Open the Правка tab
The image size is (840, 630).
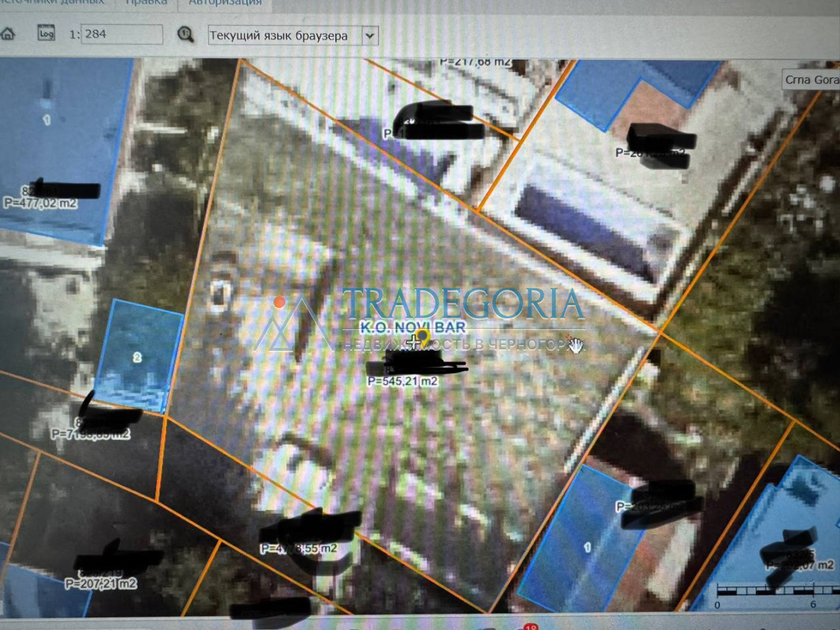point(145,2)
